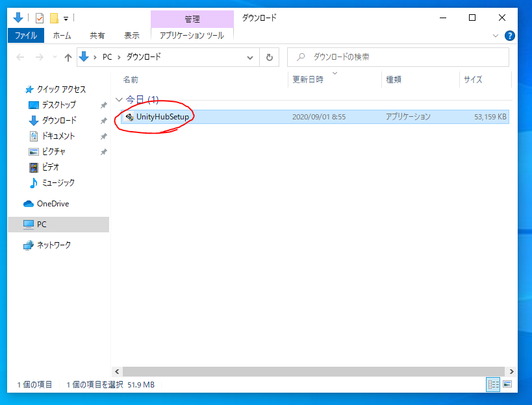Image resolution: width=532 pixels, height=405 pixels.
Task: Go forward with the right arrow
Action: coord(40,57)
